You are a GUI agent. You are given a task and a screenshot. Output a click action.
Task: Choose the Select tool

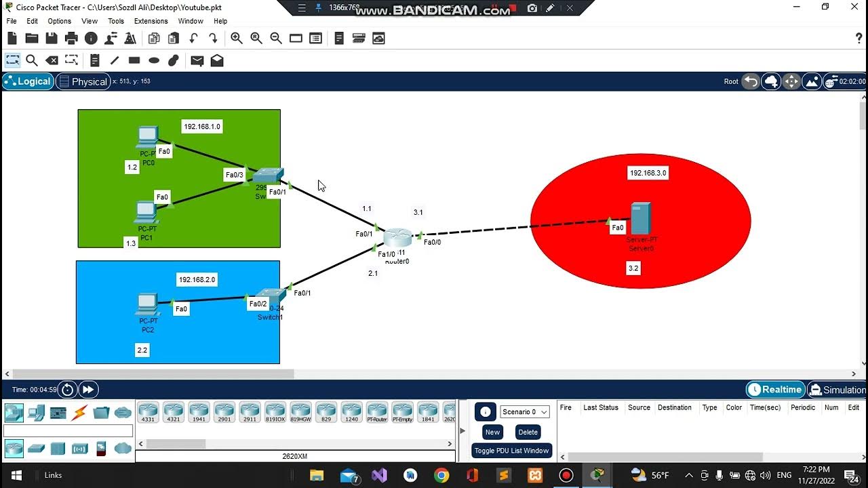coord(12,60)
